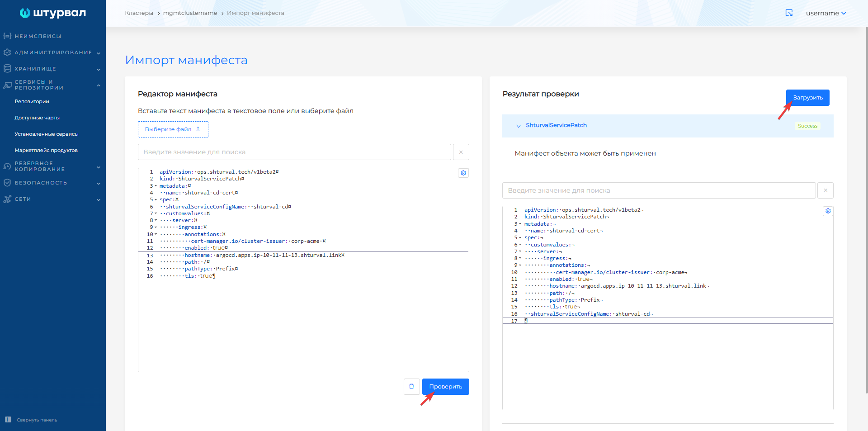Image resolution: width=868 pixels, height=431 pixels.
Task: Go to mgmtclustername breadcrumb
Action: click(x=190, y=13)
